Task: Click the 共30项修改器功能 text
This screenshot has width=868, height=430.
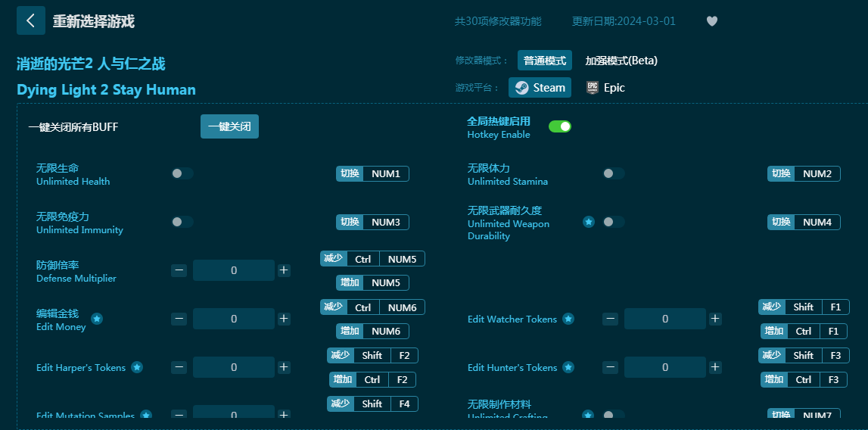Action: tap(498, 21)
